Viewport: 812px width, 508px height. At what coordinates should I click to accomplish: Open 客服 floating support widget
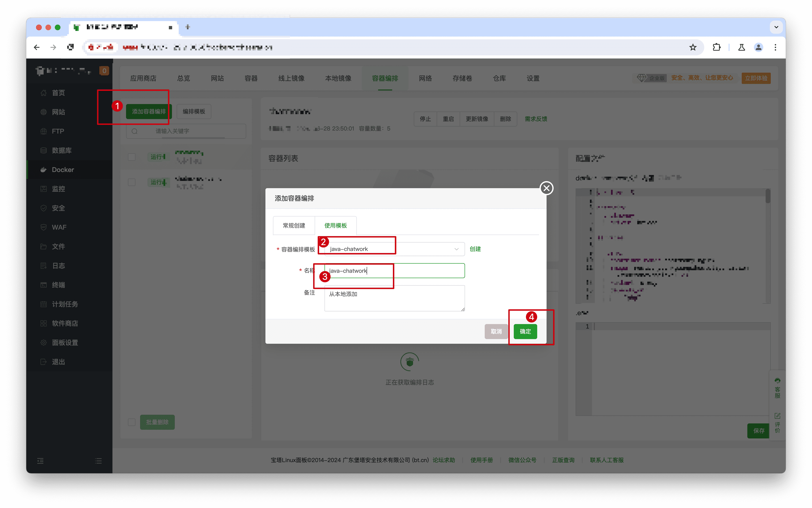pos(777,388)
